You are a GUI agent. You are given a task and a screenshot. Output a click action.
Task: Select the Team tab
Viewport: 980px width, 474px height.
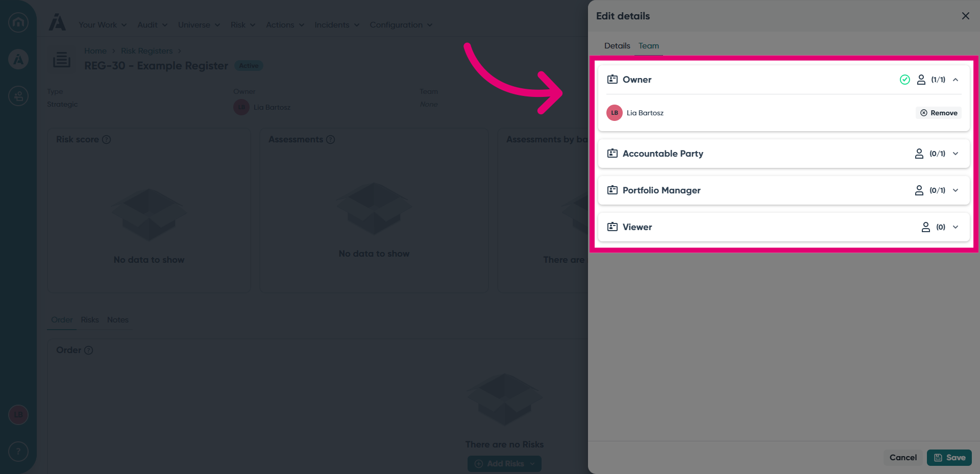649,46
